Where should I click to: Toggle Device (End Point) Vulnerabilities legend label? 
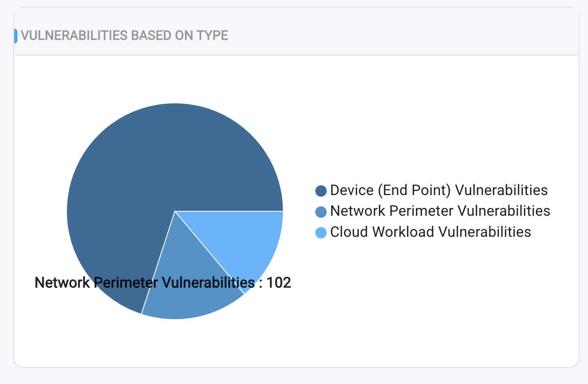[439, 190]
